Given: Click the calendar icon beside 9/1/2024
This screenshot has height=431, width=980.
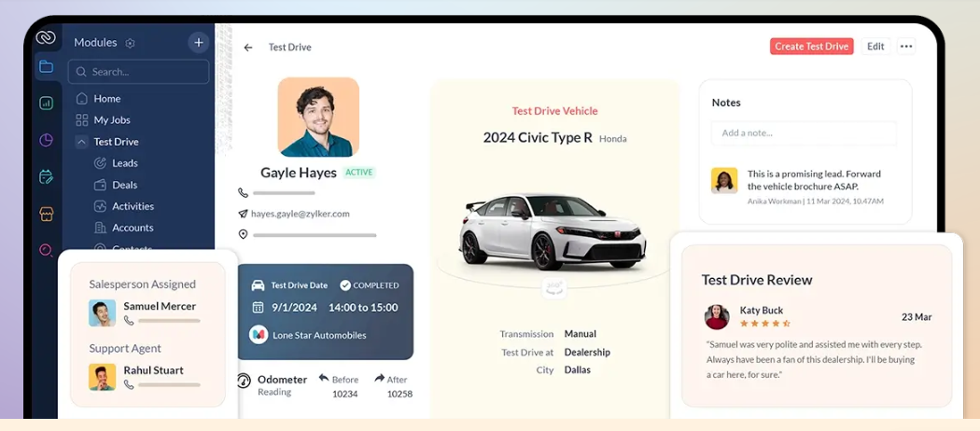Looking at the screenshot, I should [258, 307].
